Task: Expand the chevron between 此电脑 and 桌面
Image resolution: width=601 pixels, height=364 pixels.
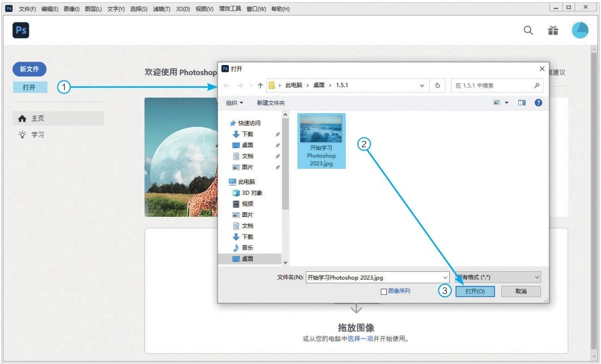Action: coord(308,85)
